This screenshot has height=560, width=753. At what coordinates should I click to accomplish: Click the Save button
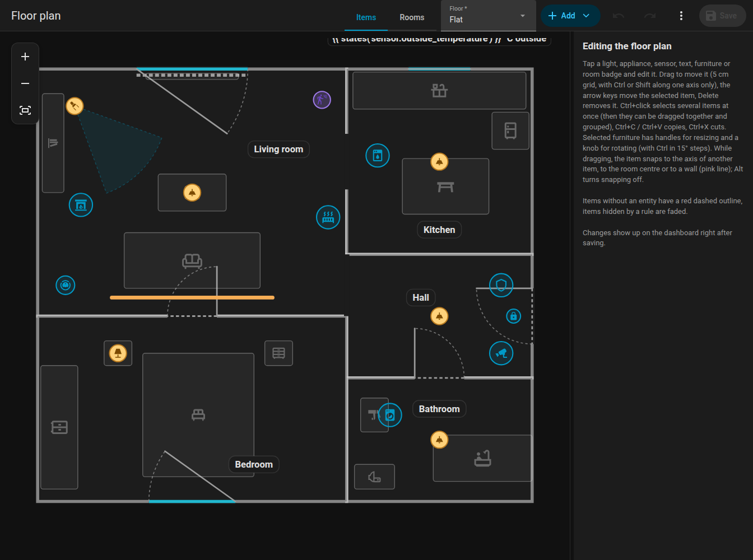[722, 16]
